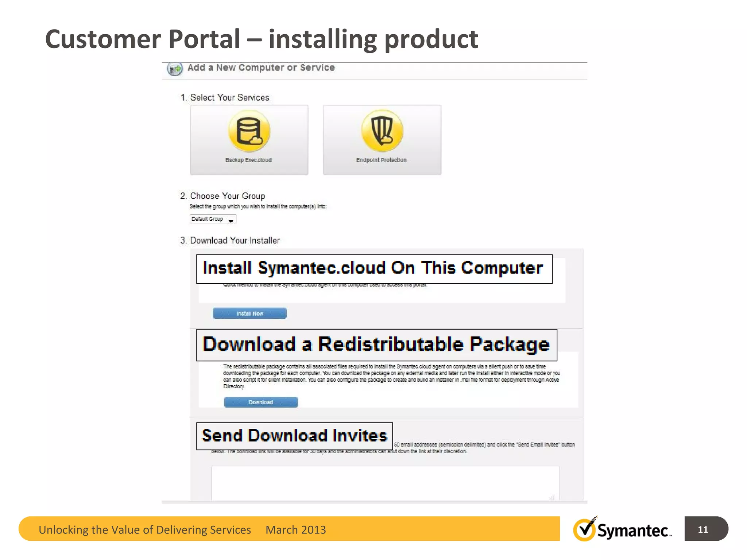The height and width of the screenshot is (560, 747).
Task: Click the Symantec logo in the footer
Action: tap(622, 529)
